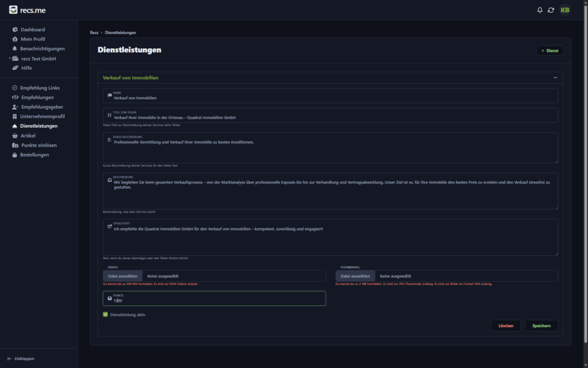Click the Recs breadcrumb link

tap(94, 33)
